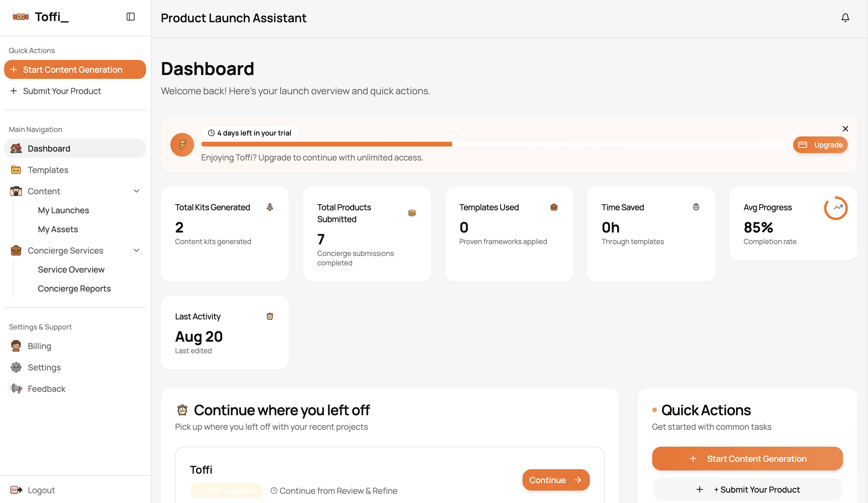
Task: Toggle the sidebar collapse icon
Action: tap(131, 17)
